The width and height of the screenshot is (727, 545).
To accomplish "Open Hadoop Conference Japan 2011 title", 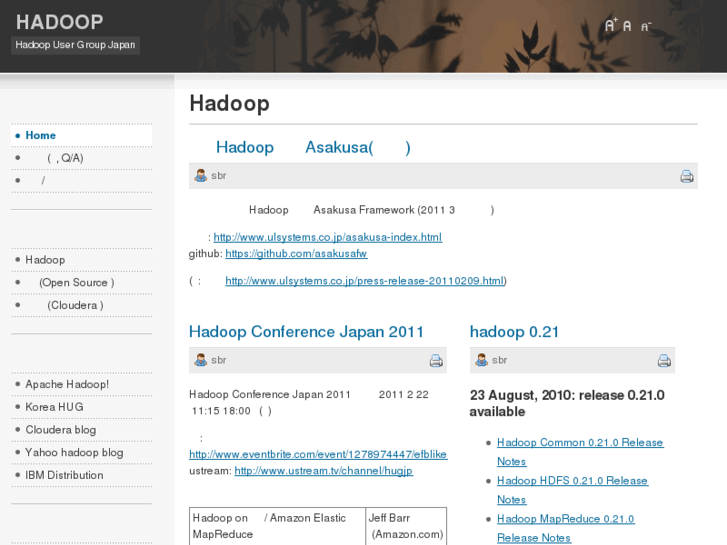I will (x=306, y=332).
